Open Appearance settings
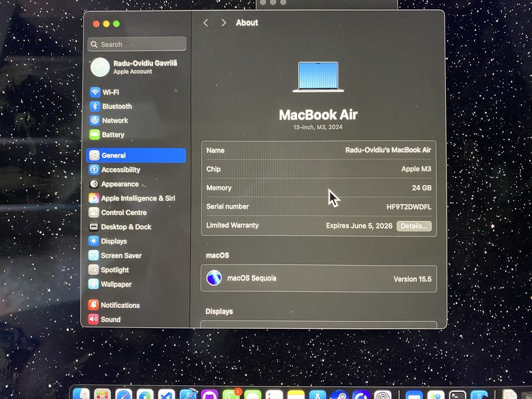Image resolution: width=532 pixels, height=399 pixels. (113, 184)
